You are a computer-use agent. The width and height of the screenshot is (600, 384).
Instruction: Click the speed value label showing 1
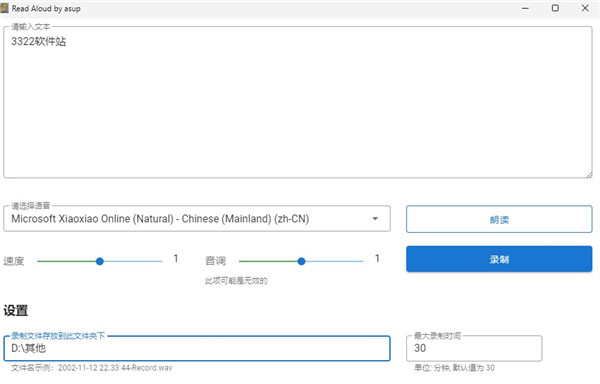click(176, 259)
